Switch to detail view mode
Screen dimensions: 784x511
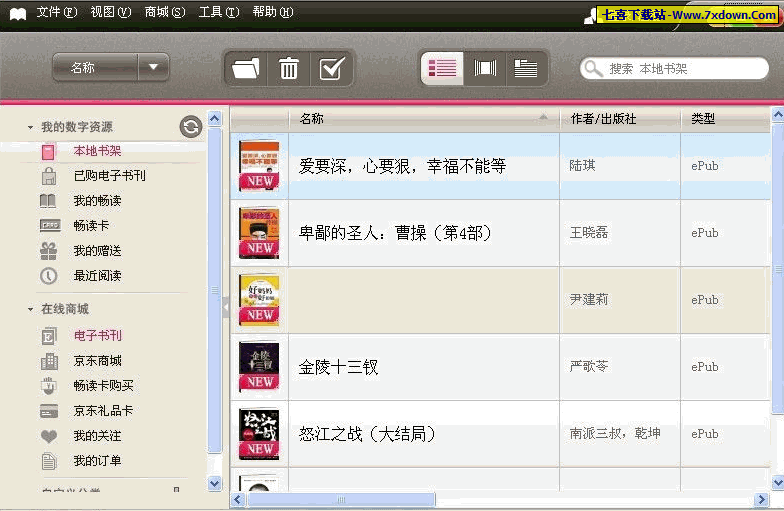[526, 68]
